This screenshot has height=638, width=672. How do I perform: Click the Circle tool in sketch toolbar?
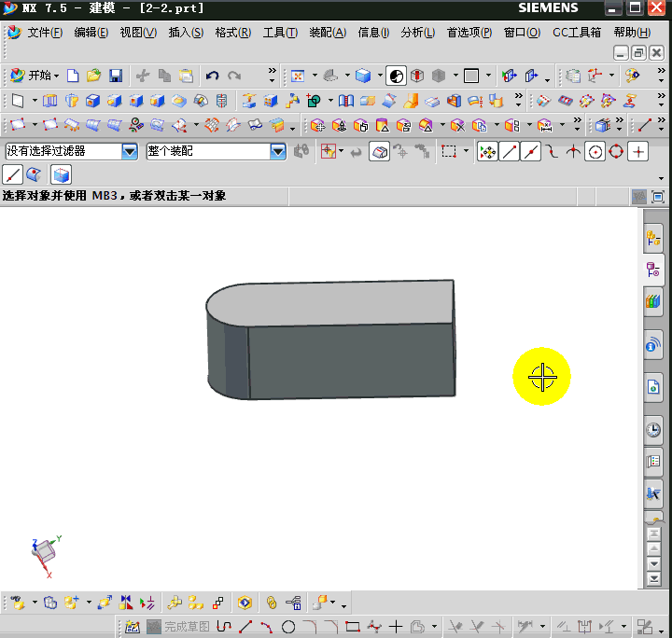[x=288, y=627]
